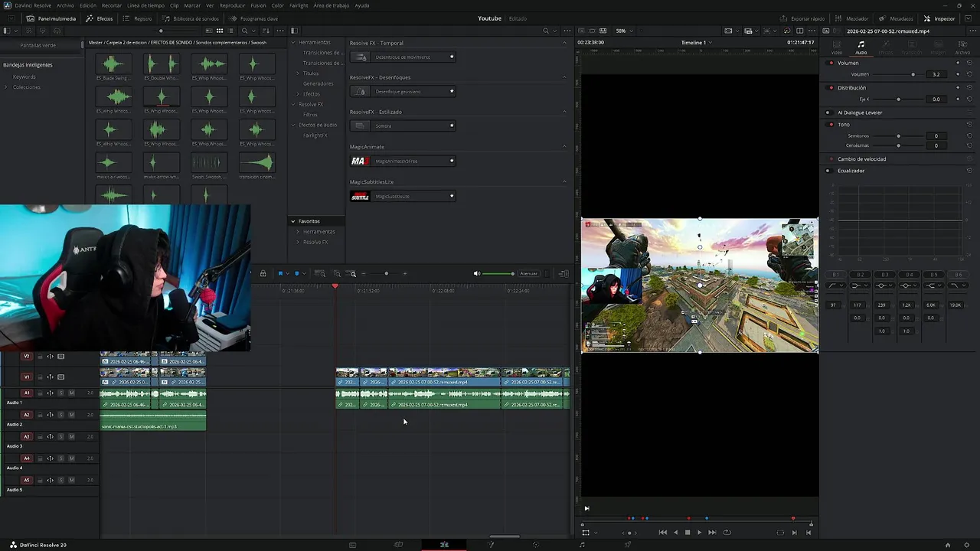Solo the A2 audio track
The width and height of the screenshot is (980, 551).
pyautogui.click(x=61, y=415)
